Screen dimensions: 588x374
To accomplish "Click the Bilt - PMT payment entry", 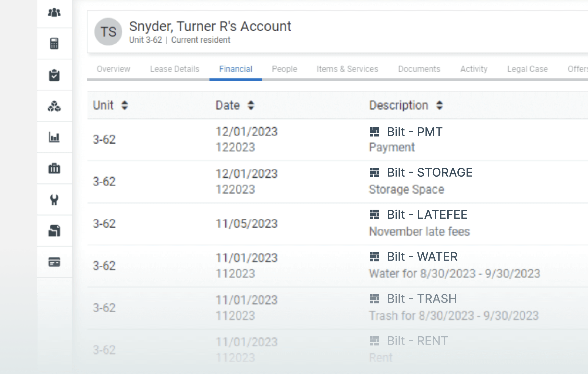I will point(415,132).
